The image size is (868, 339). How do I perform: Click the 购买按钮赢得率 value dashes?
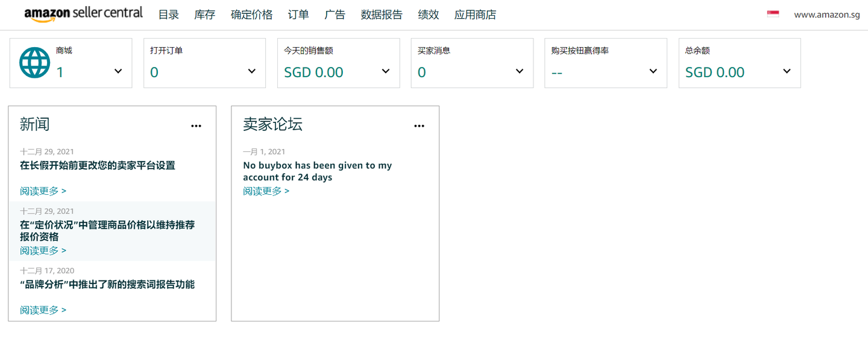(x=557, y=74)
